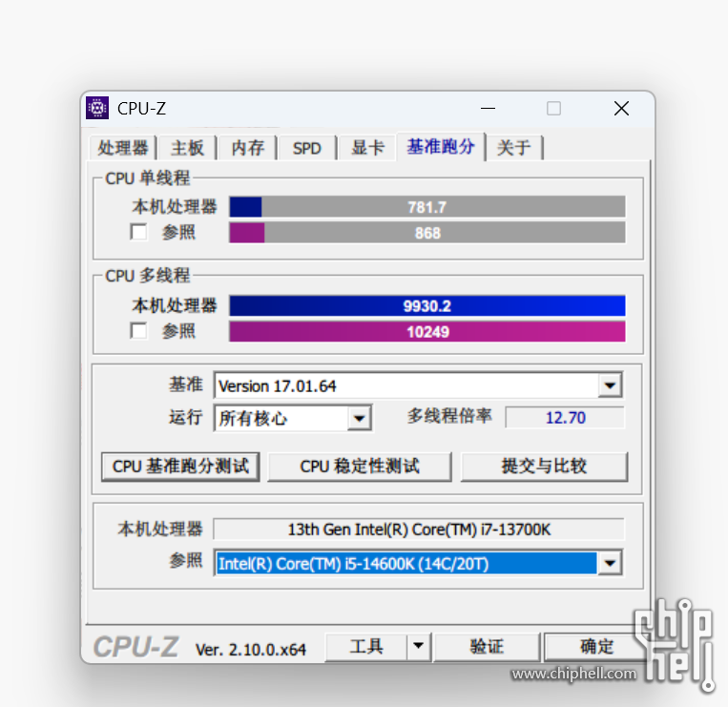Enable 参照 checkbox under CPU 多线程
The height and width of the screenshot is (707, 728).
tap(138, 331)
